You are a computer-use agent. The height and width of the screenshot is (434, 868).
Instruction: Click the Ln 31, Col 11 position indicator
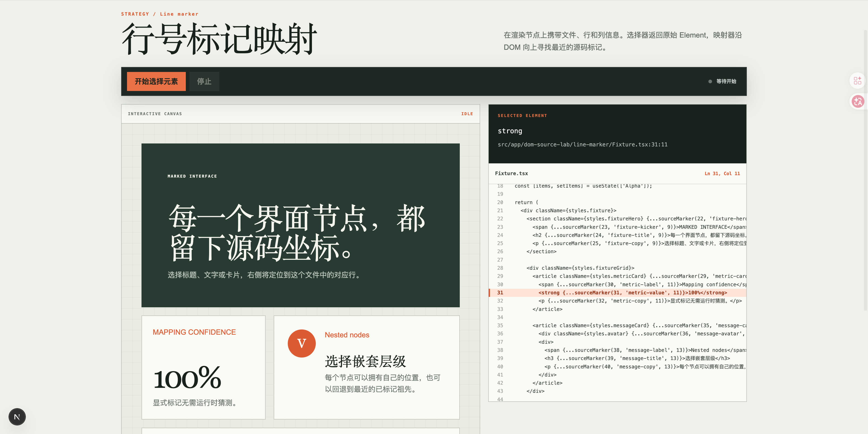722,173
